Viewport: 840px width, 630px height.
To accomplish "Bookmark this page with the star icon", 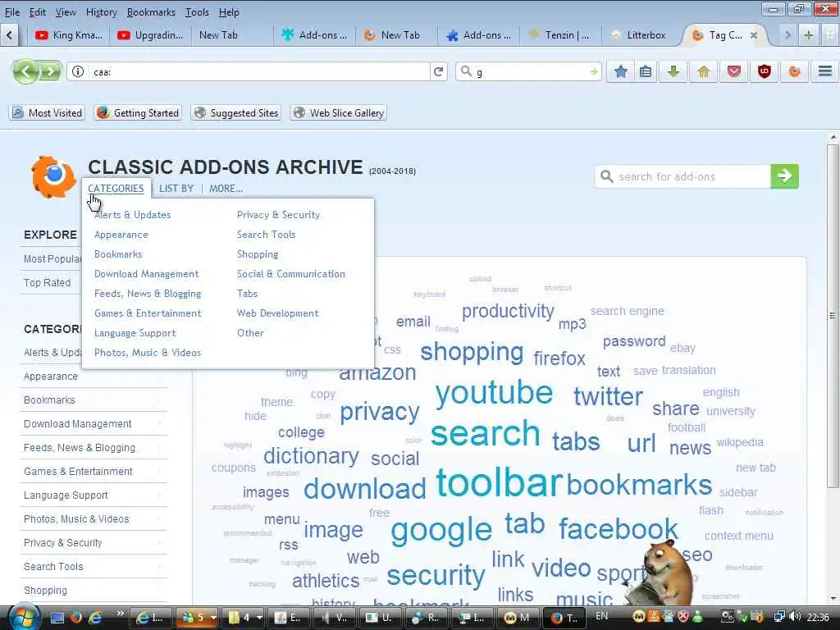I will pos(621,71).
